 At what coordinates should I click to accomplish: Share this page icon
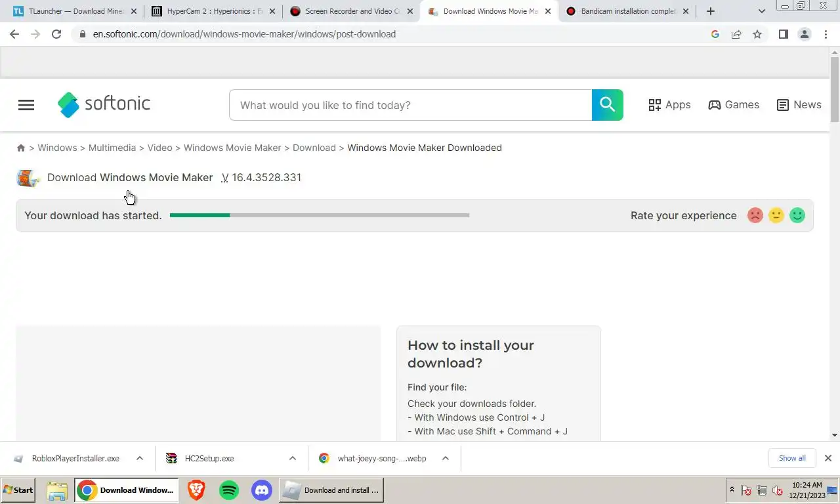(736, 34)
